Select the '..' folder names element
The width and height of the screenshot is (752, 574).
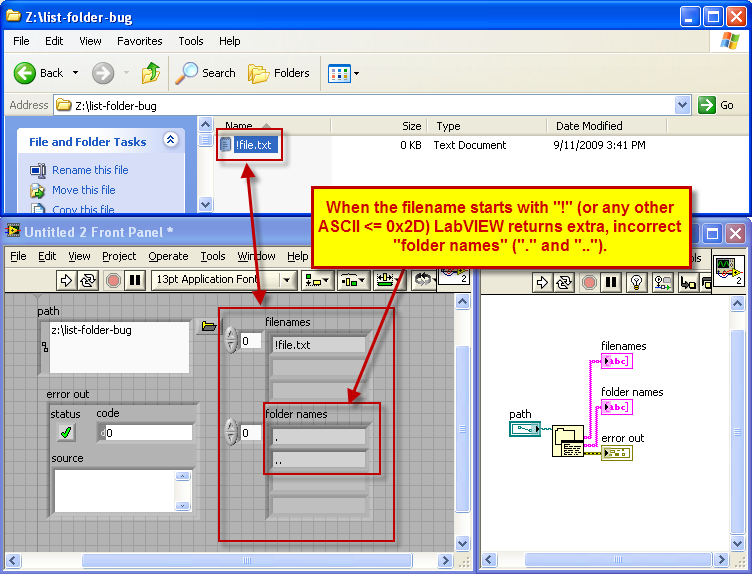pos(319,460)
